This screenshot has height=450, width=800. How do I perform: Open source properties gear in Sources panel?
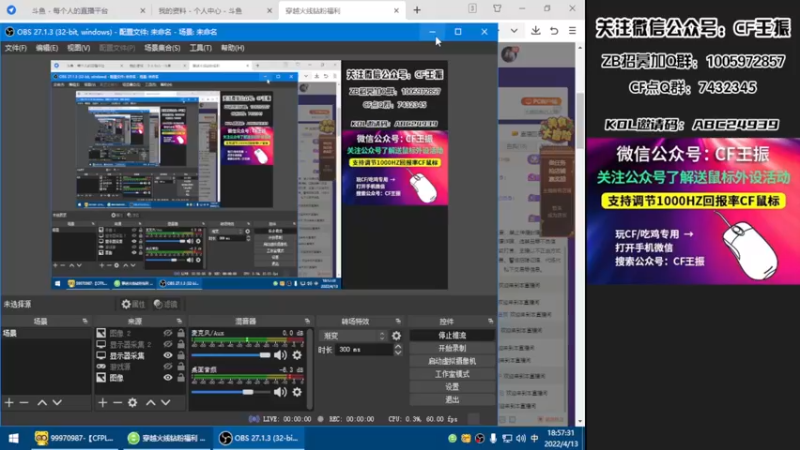pyautogui.click(x=133, y=403)
